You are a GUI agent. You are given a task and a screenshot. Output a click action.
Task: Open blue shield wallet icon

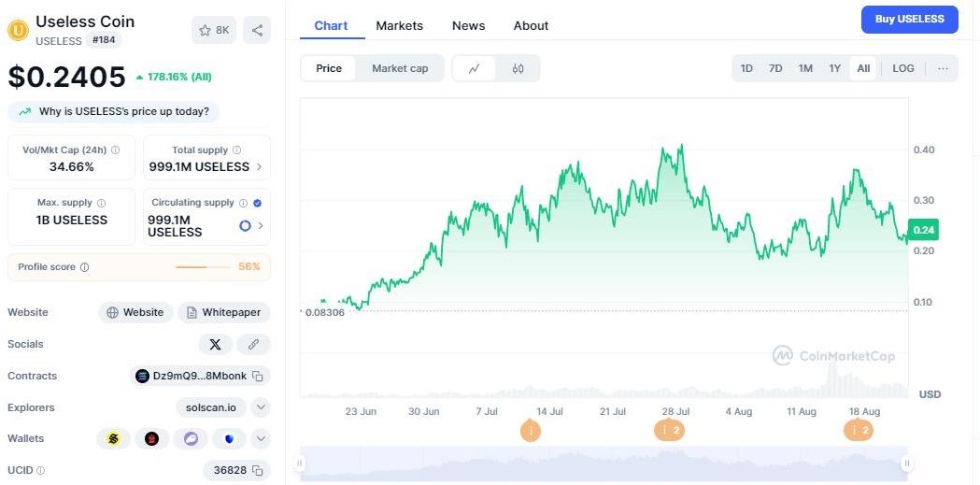[x=230, y=439]
